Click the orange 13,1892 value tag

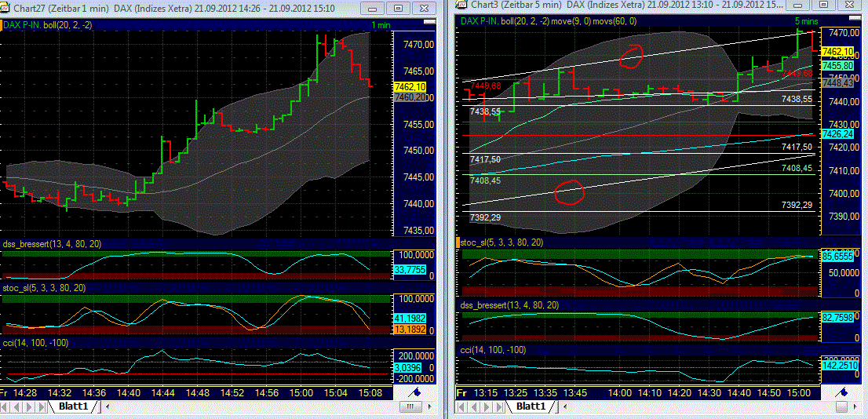[410, 330]
